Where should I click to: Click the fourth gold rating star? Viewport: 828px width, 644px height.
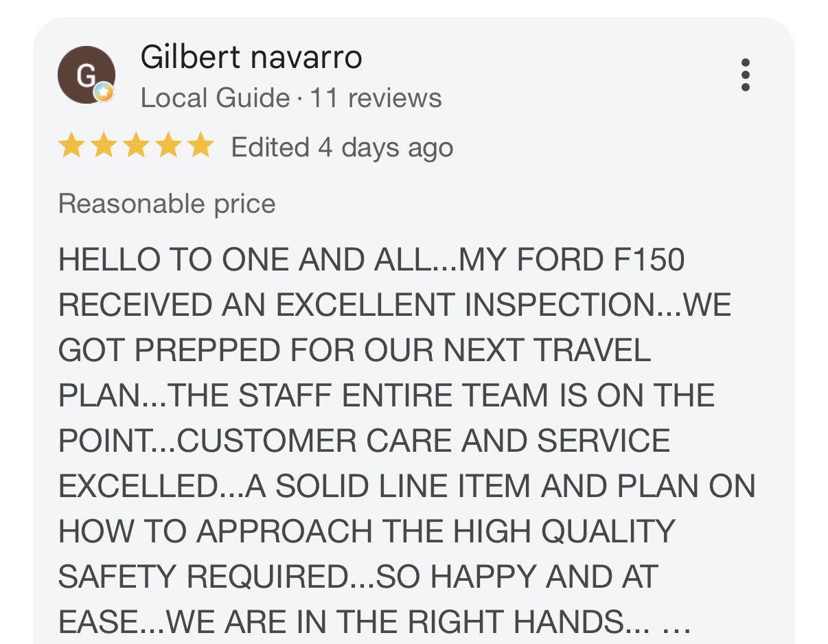coord(168,147)
